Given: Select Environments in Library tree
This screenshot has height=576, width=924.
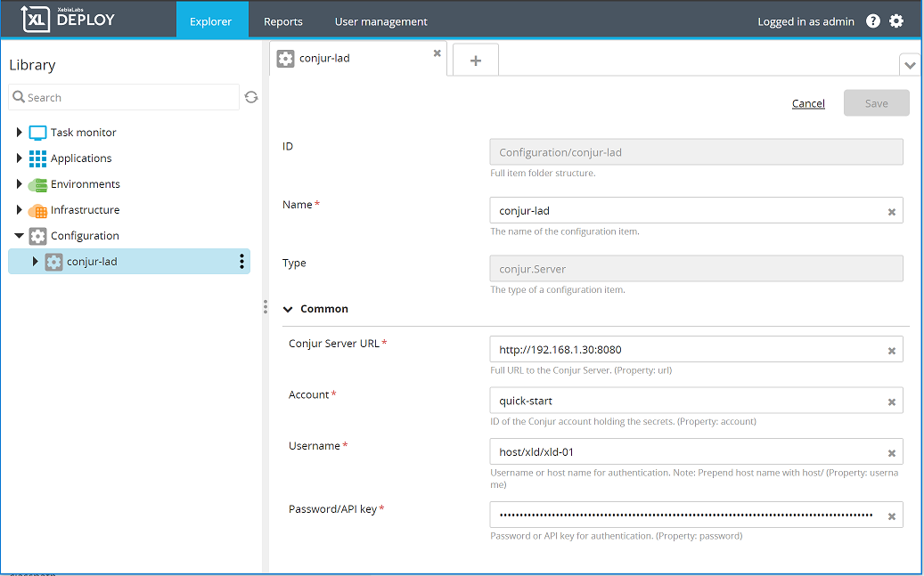Looking at the screenshot, I should tap(85, 184).
